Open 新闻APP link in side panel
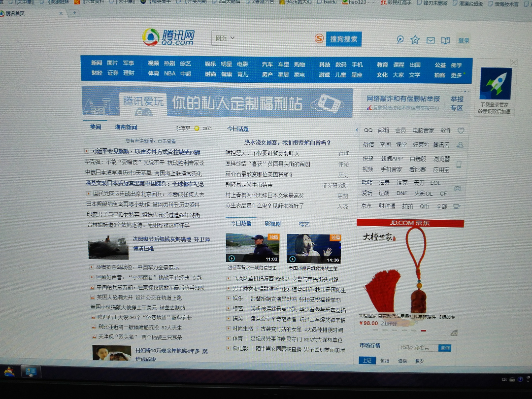The height and width of the screenshot is (399, 532). click(392, 159)
